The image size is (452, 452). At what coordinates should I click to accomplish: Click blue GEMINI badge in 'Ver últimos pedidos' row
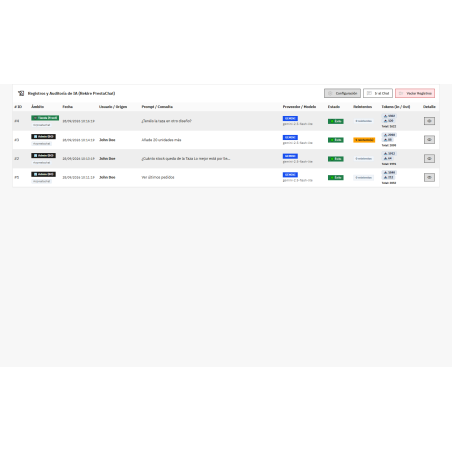click(x=290, y=175)
